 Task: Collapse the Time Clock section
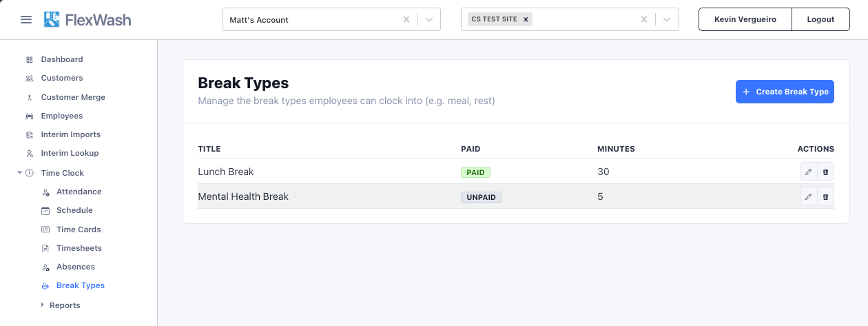(x=19, y=172)
